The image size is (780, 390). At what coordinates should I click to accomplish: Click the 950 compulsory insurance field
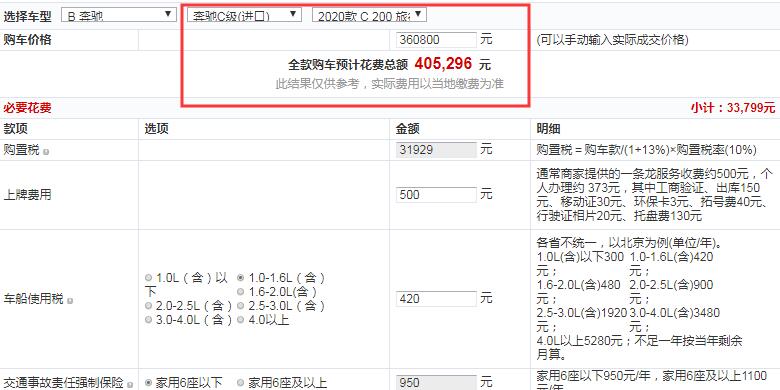pyautogui.click(x=436, y=383)
